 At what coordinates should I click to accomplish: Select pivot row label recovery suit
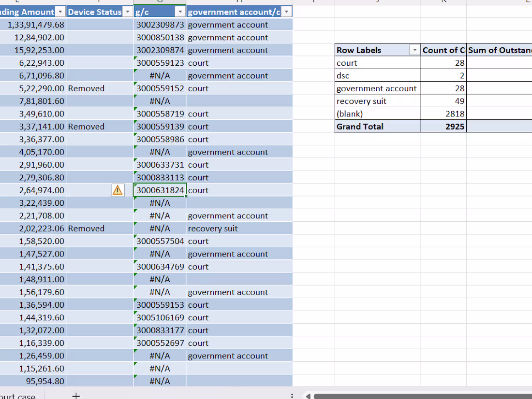pyautogui.click(x=378, y=101)
